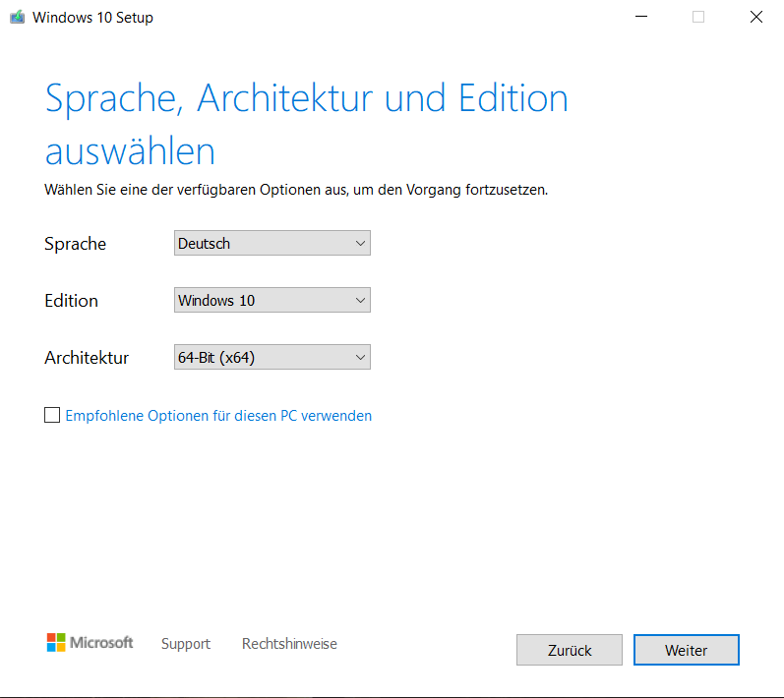Image resolution: width=784 pixels, height=698 pixels.
Task: Open the Sprache dropdown showing Deutsch
Action: 272,243
